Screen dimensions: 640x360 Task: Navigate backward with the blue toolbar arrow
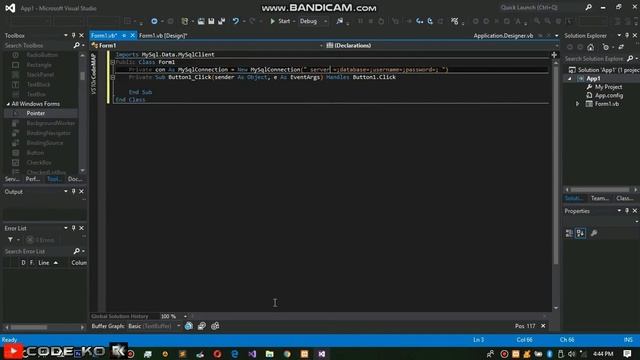pyautogui.click(x=154, y=21)
